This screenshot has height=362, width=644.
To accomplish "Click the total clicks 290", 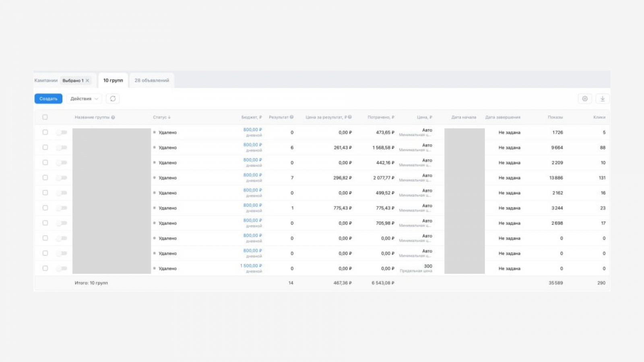I will (x=601, y=283).
